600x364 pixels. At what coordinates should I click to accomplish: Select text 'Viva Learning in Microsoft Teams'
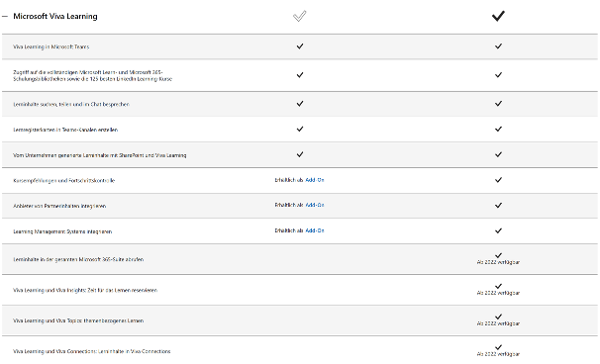[x=50, y=46]
